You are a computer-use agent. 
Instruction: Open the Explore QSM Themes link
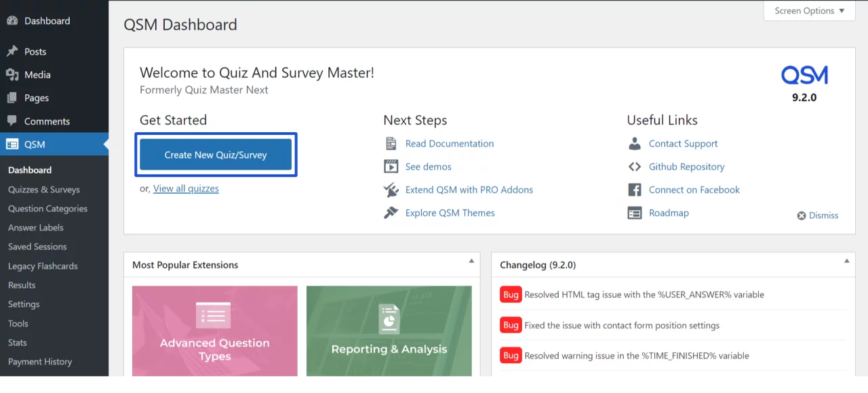tap(450, 213)
